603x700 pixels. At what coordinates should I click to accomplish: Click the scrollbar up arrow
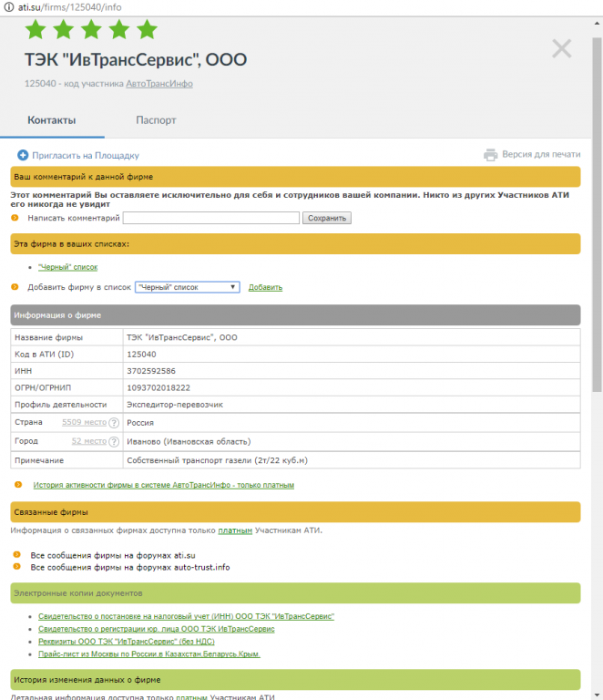pyautogui.click(x=598, y=23)
